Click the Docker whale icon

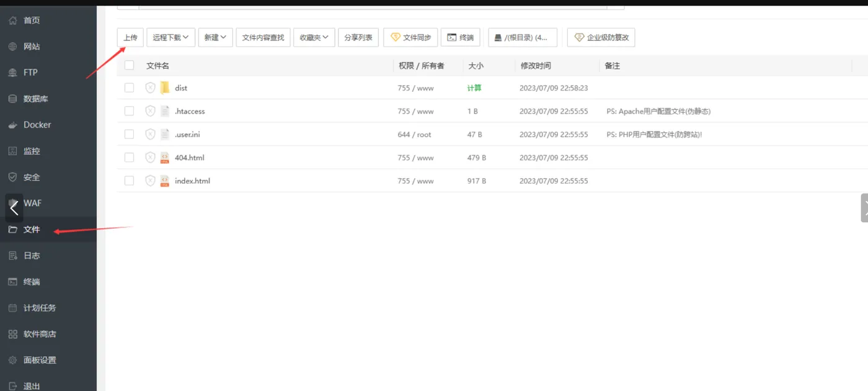click(13, 125)
